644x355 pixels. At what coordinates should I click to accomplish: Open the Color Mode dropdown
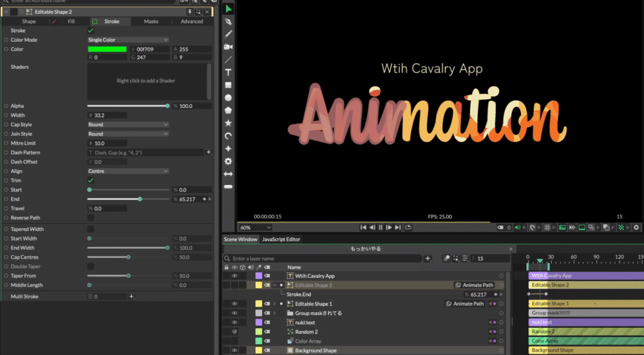[128, 40]
